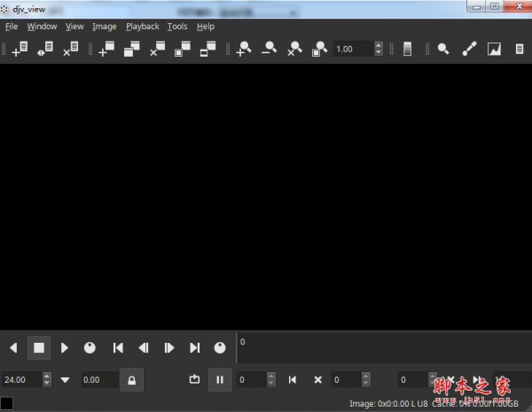Click frame 0 on the timeline
This screenshot has height=412, width=532.
coord(243,342)
